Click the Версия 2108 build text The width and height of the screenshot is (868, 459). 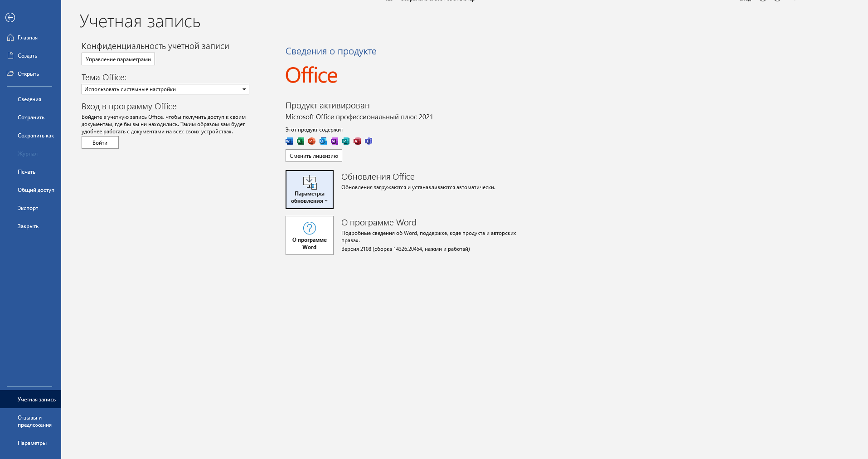click(406, 249)
